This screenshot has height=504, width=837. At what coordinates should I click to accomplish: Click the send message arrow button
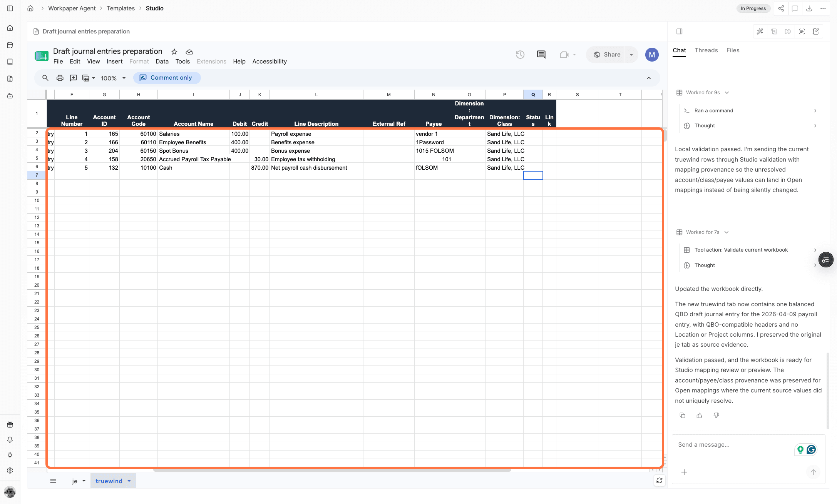[x=813, y=472]
